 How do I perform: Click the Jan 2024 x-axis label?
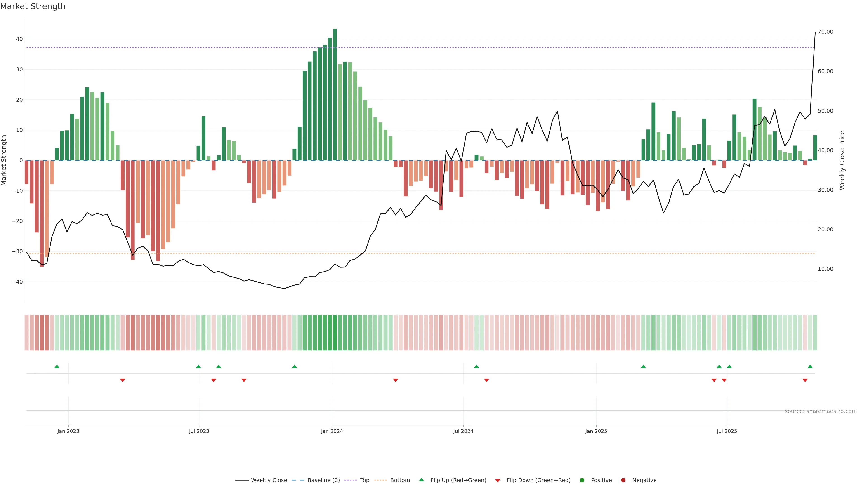click(332, 431)
